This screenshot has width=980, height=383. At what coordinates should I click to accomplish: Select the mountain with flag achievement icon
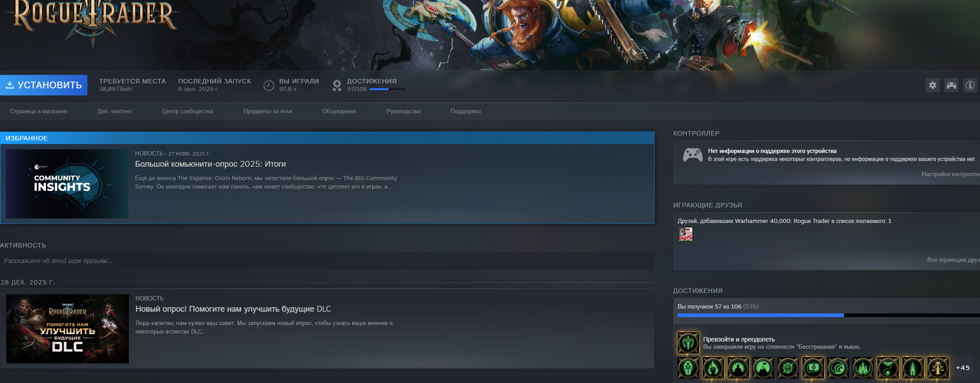763,368
